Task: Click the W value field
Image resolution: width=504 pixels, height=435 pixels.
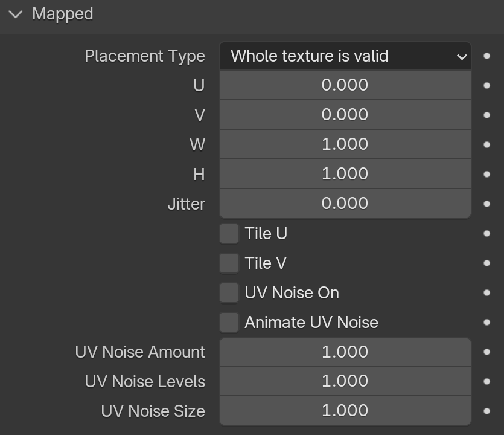Action: (x=345, y=144)
